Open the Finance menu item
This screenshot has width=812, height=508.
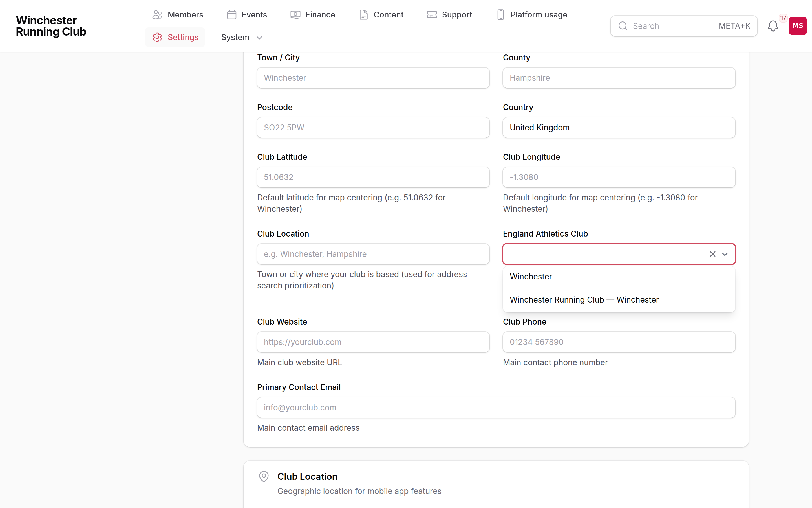coord(313,15)
